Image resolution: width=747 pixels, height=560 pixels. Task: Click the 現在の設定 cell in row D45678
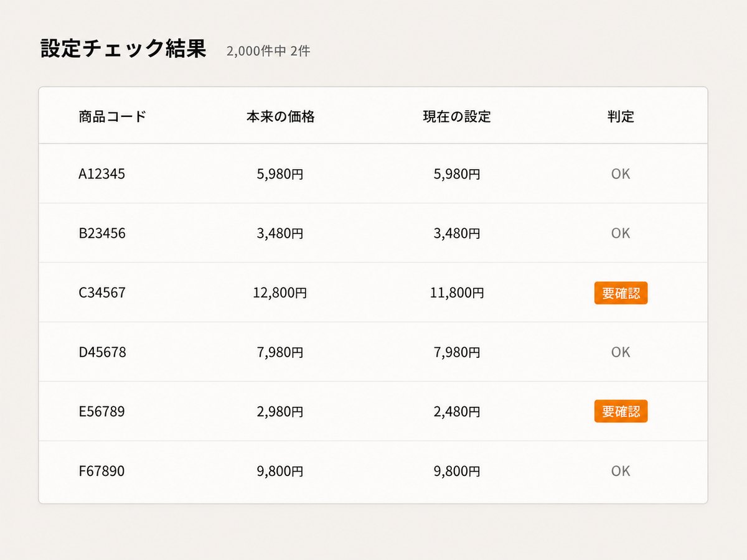pos(457,352)
